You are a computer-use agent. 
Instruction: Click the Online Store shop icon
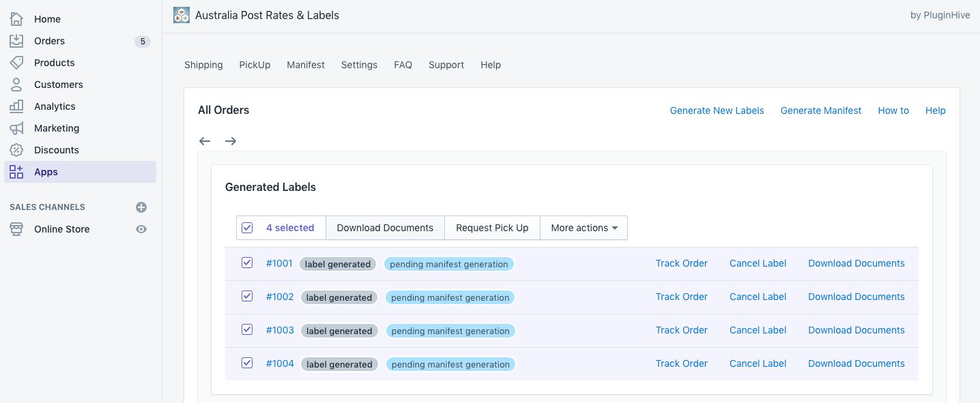[x=16, y=229]
